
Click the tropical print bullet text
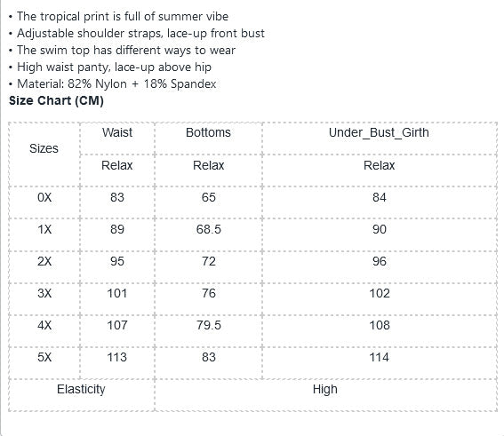tap(123, 16)
